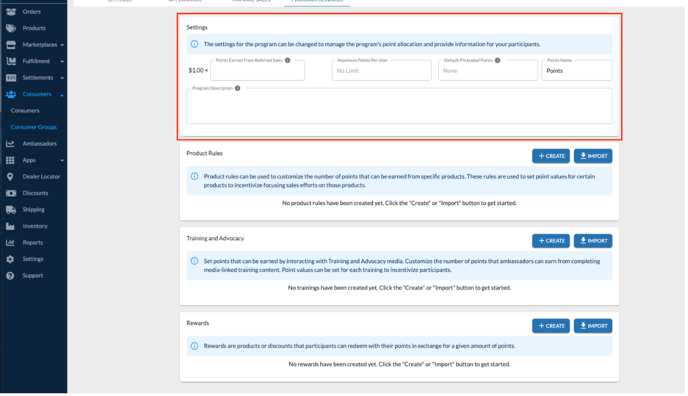This screenshot has height=396, width=688.
Task: Click the Shipping truck icon
Action: (x=11, y=210)
